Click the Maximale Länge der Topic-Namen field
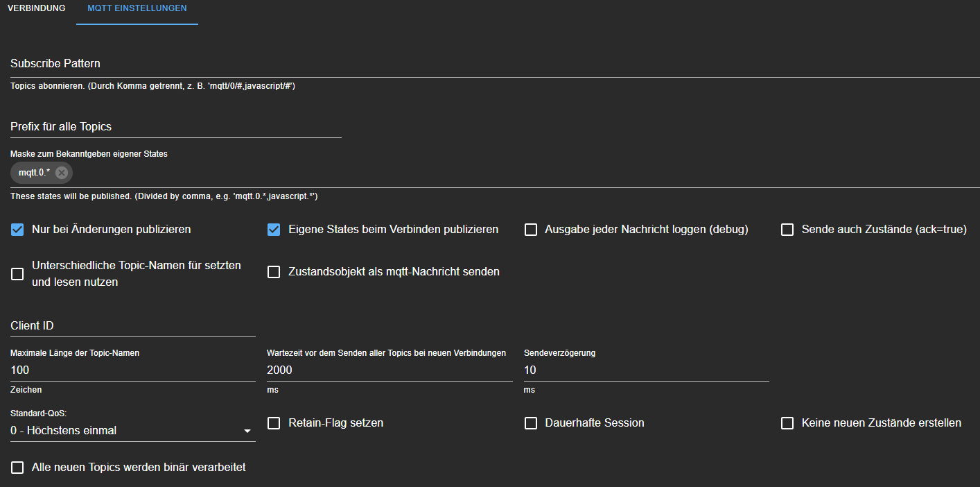 pos(132,370)
